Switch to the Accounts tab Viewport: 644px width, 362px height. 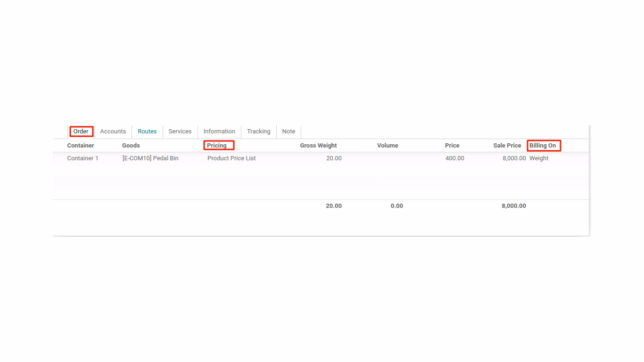click(113, 132)
